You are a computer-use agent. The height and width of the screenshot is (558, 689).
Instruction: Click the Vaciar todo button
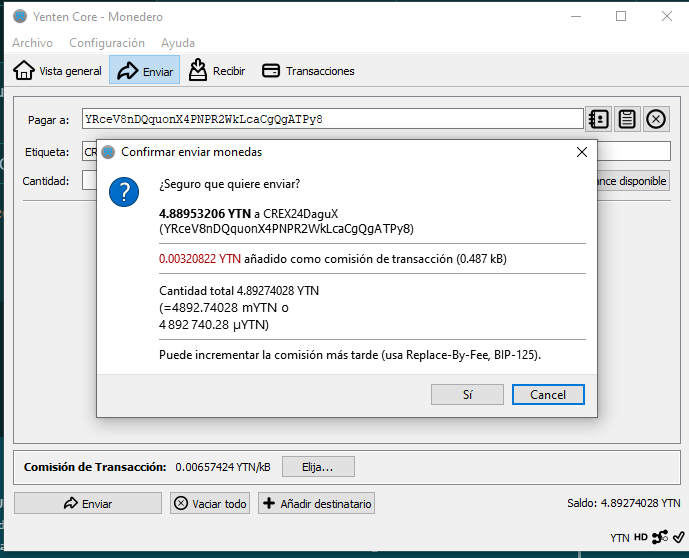coord(210,503)
